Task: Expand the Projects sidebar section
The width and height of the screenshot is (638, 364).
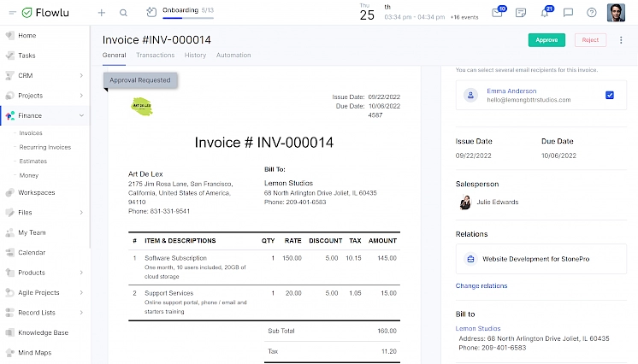Action: (x=81, y=96)
